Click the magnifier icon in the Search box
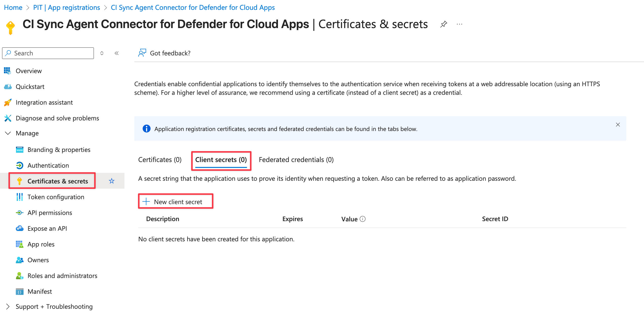Viewport: 644px width, 326px height. coord(8,53)
